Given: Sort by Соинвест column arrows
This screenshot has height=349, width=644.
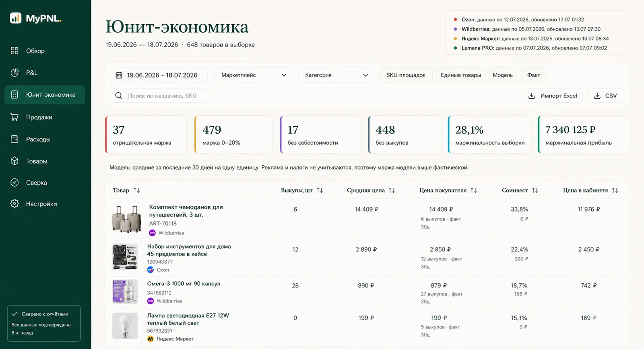Looking at the screenshot, I should 535,190.
